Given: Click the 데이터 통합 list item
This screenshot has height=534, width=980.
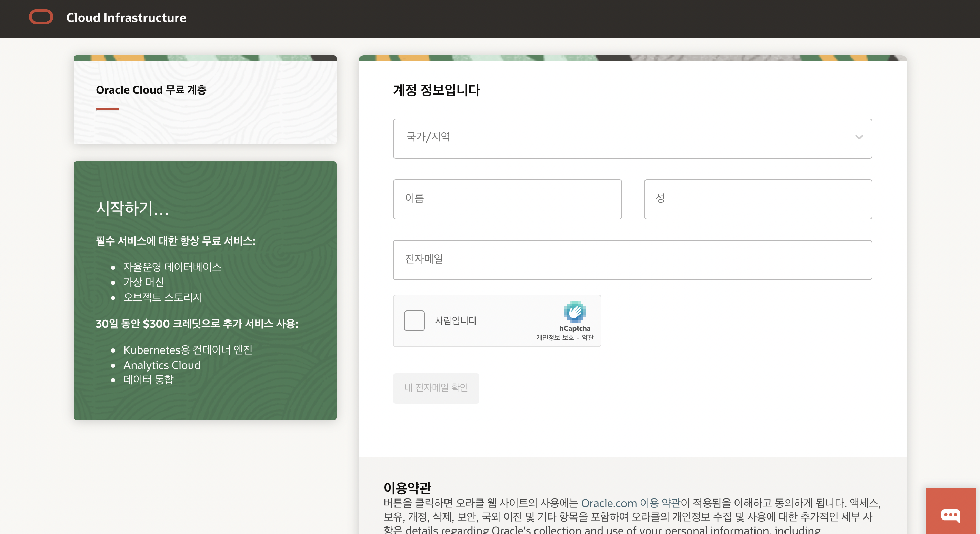Looking at the screenshot, I should pos(148,379).
